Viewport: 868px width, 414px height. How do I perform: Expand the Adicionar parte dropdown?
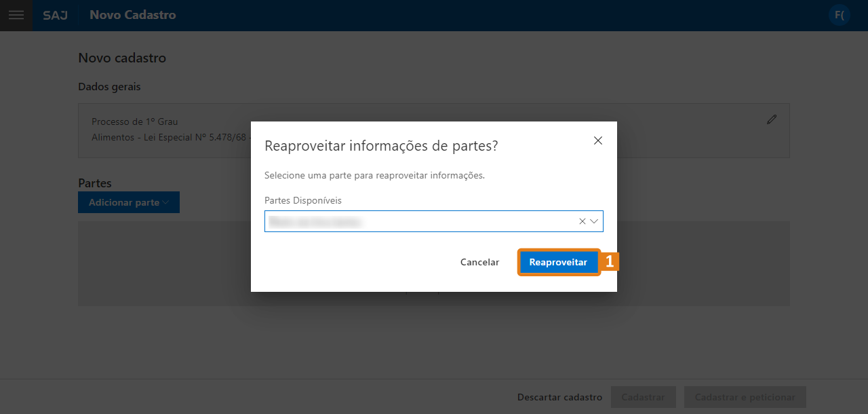(129, 202)
